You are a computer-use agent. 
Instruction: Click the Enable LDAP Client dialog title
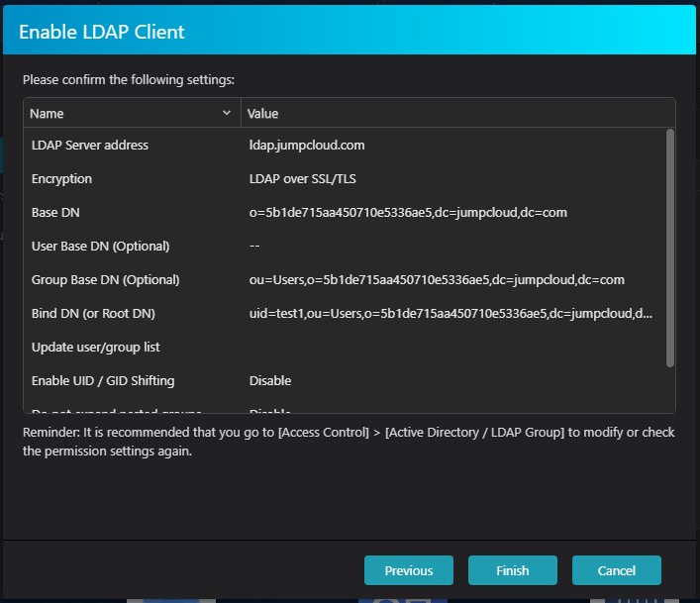(102, 32)
